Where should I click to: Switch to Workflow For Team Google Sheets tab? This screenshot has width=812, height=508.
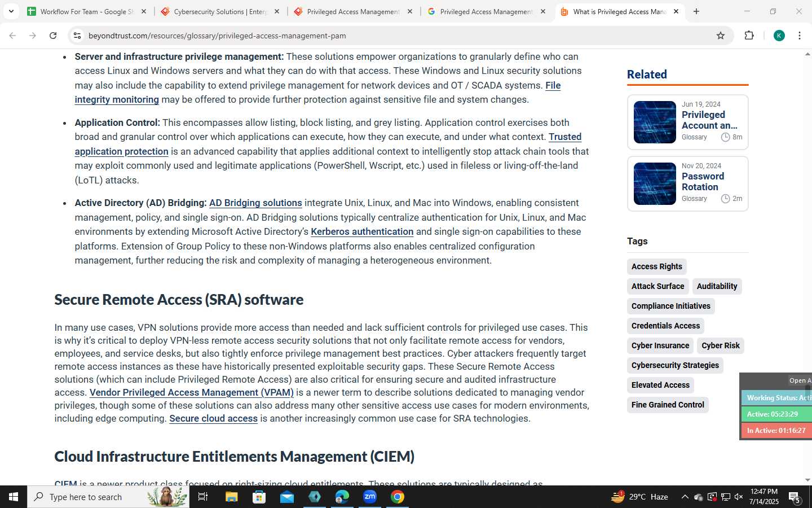(x=87, y=11)
